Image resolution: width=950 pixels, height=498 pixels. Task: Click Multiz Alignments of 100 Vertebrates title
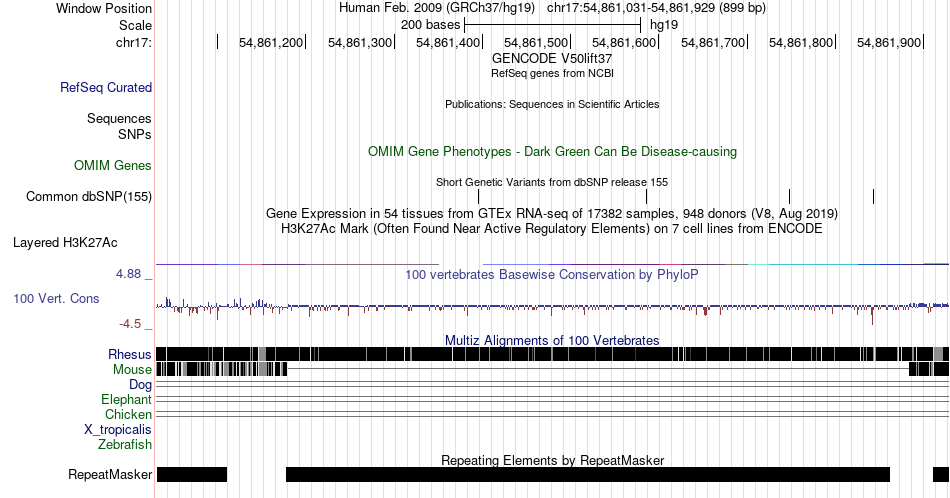click(x=552, y=340)
